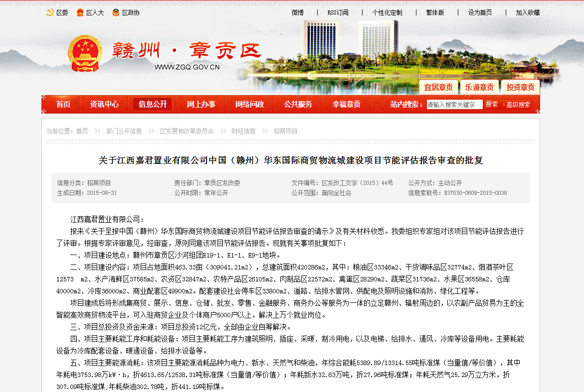Click the 公开范围: 面向全社会 text
584x392 pixels.
[x=321, y=193]
